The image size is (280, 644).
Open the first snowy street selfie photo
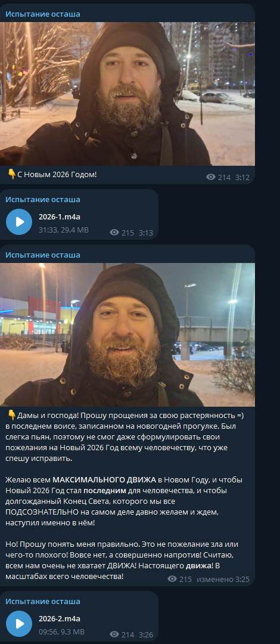(127, 94)
